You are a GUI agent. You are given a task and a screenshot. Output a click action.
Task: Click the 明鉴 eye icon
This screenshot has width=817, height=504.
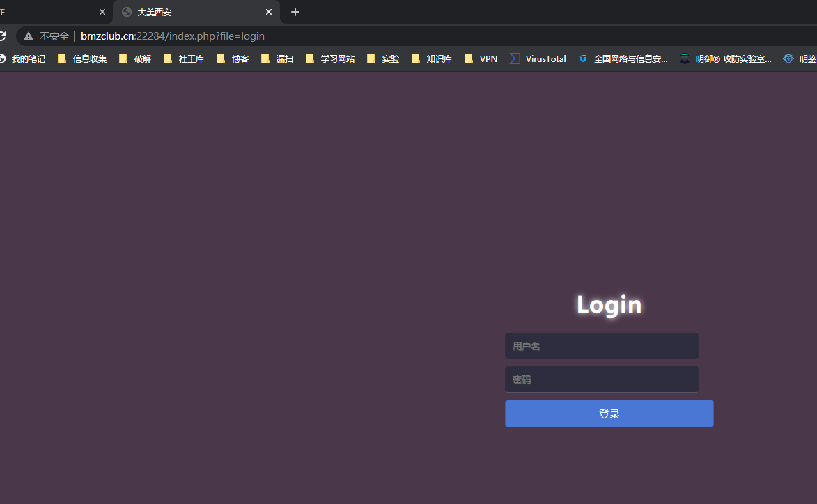click(x=788, y=59)
